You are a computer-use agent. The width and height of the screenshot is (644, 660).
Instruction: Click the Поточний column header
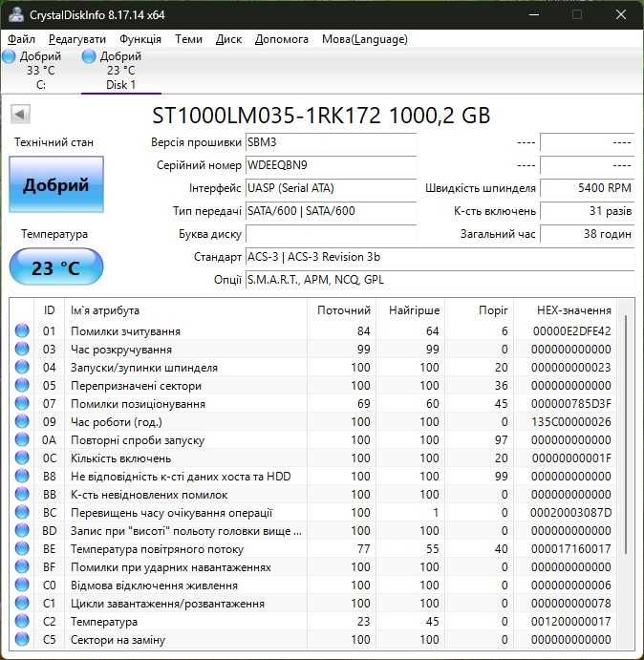[x=341, y=310]
